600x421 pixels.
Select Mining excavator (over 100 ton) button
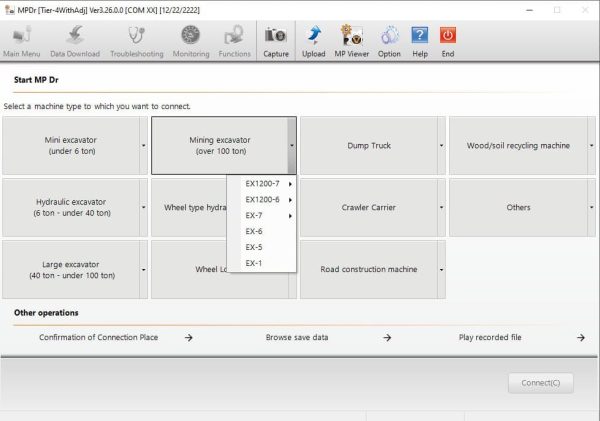click(x=220, y=145)
